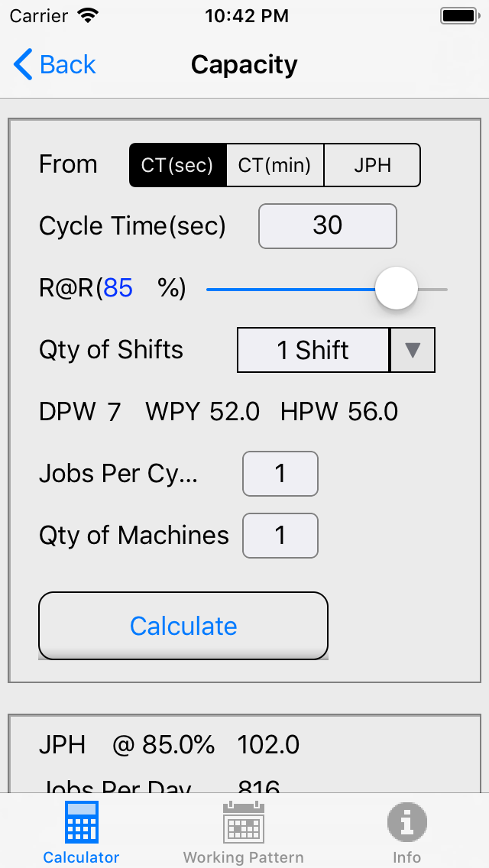Choose 1 Shift from shift selector
Image resolution: width=489 pixels, height=868 pixels.
click(313, 349)
